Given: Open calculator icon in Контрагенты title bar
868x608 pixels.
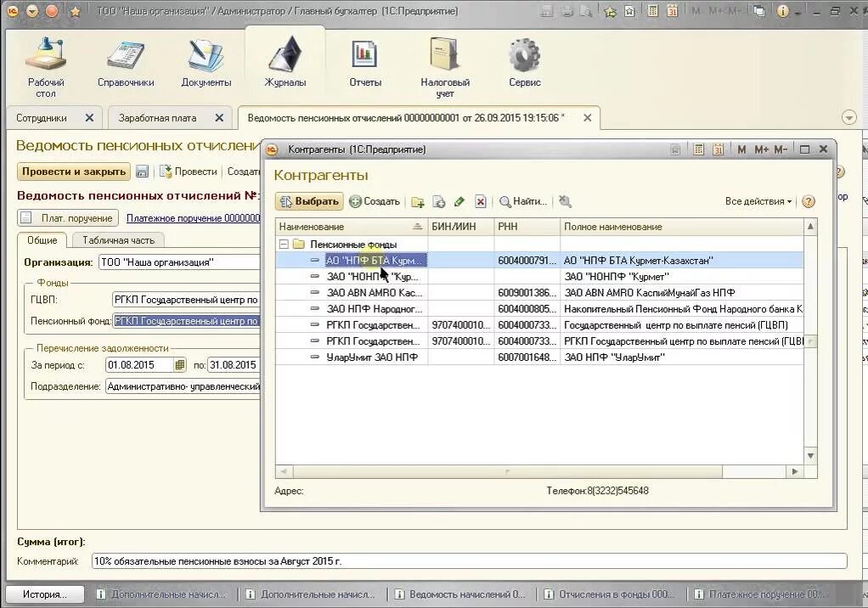Looking at the screenshot, I should click(699, 149).
